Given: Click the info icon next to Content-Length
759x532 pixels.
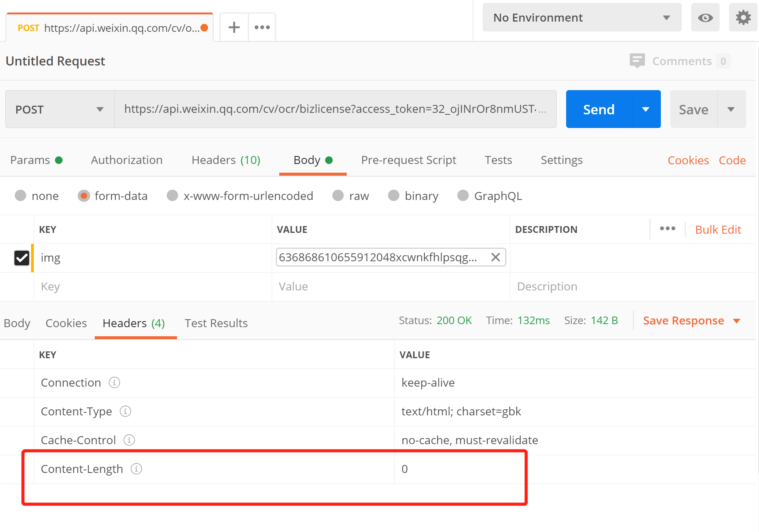Looking at the screenshot, I should pyautogui.click(x=136, y=469).
